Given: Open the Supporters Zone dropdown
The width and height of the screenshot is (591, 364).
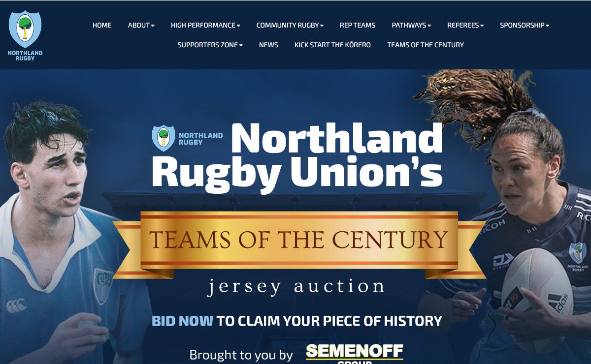Looking at the screenshot, I should point(210,45).
